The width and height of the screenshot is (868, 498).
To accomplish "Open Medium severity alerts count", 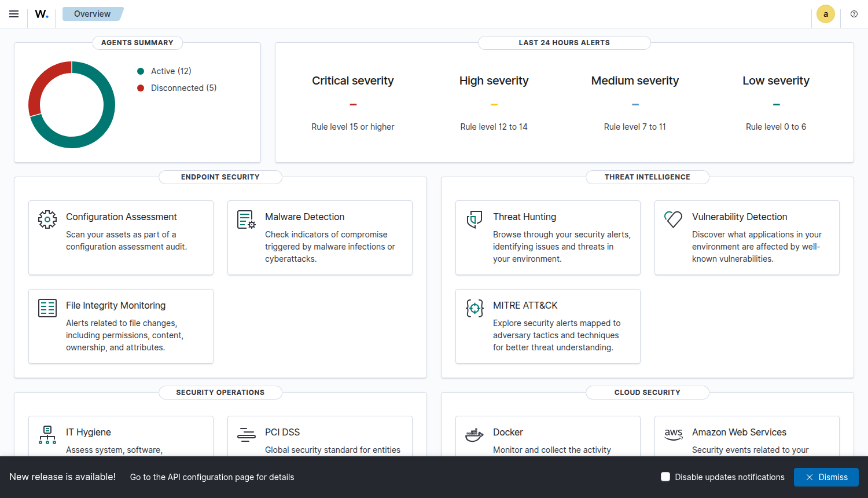I will (635, 105).
